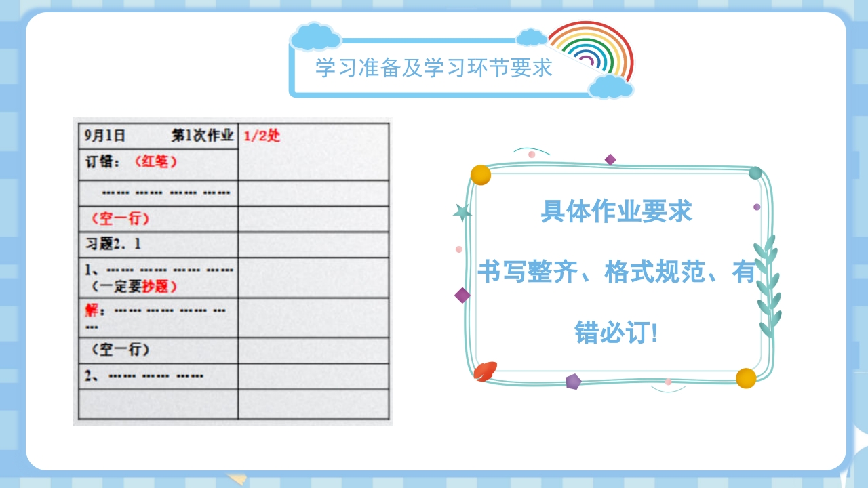The image size is (868, 488).
Task: Select the purple pentagon below the frame
Action: [573, 382]
